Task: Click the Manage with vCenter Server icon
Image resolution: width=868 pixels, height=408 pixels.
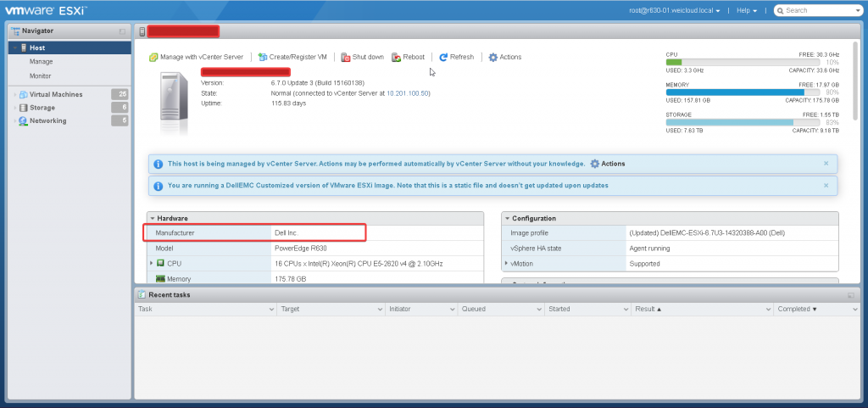Action: click(x=153, y=57)
